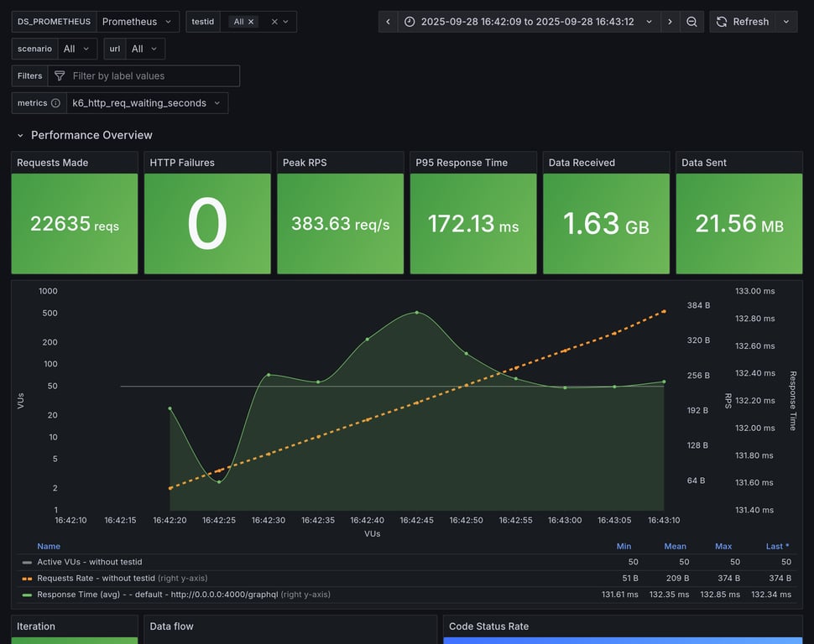The width and height of the screenshot is (814, 644).
Task: Shift time range forward with right arrow
Action: [670, 22]
